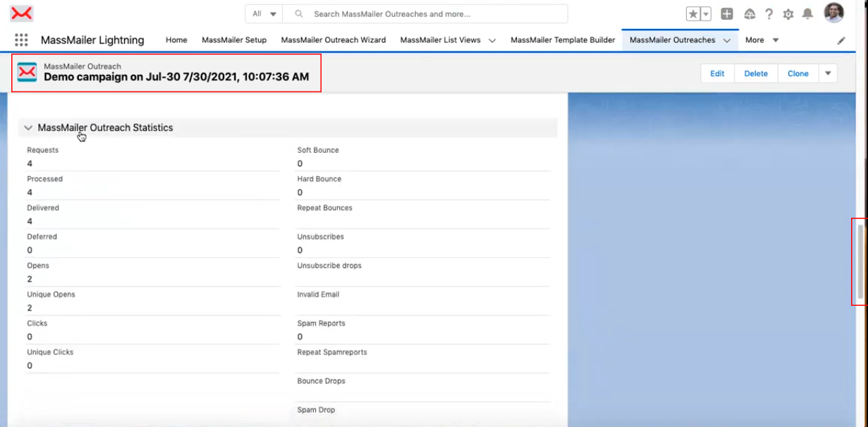Open the MassMailer Outreach Wizard tab
Image resolution: width=868 pixels, height=427 pixels.
tap(334, 40)
